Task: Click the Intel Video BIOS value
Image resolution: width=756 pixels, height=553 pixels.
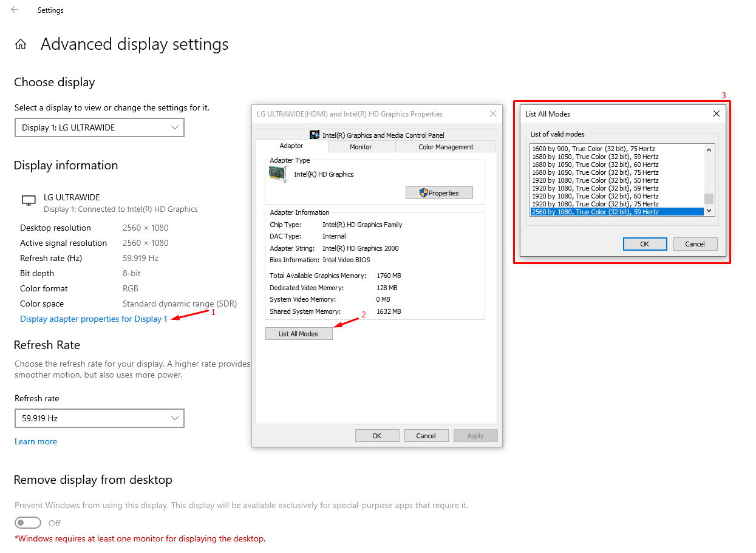Action: tap(346, 260)
